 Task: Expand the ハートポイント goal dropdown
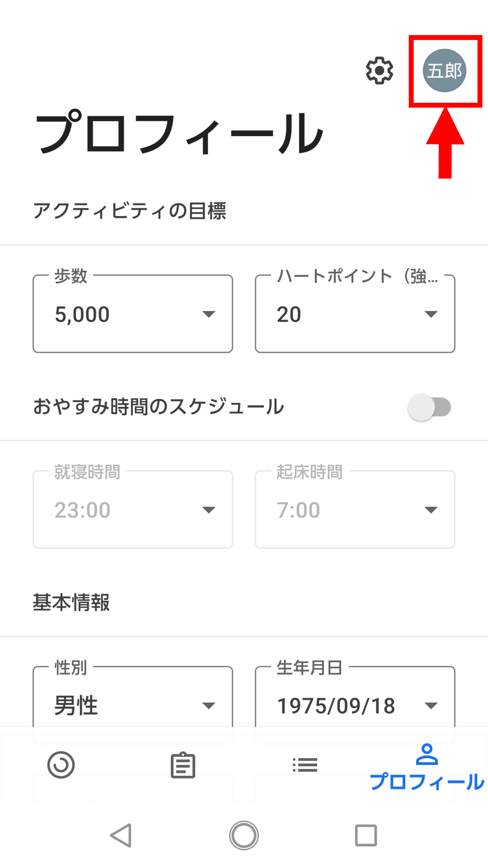355,314
